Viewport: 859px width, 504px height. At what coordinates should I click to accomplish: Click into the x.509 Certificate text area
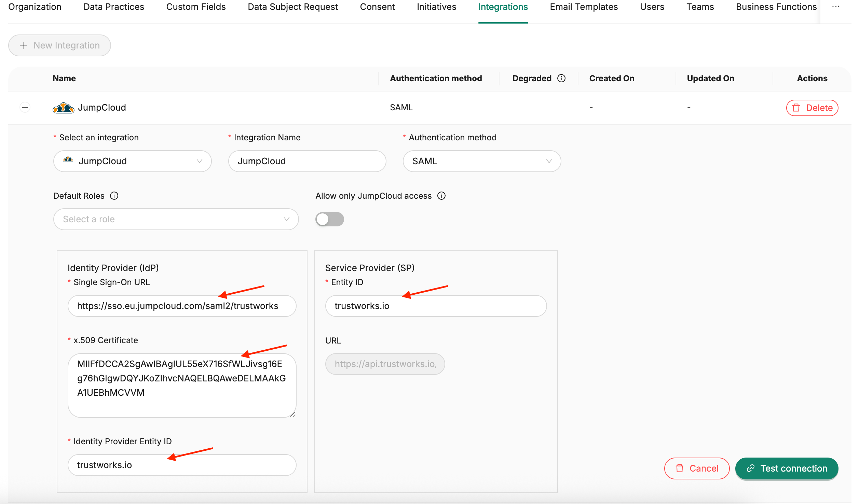coord(182,386)
